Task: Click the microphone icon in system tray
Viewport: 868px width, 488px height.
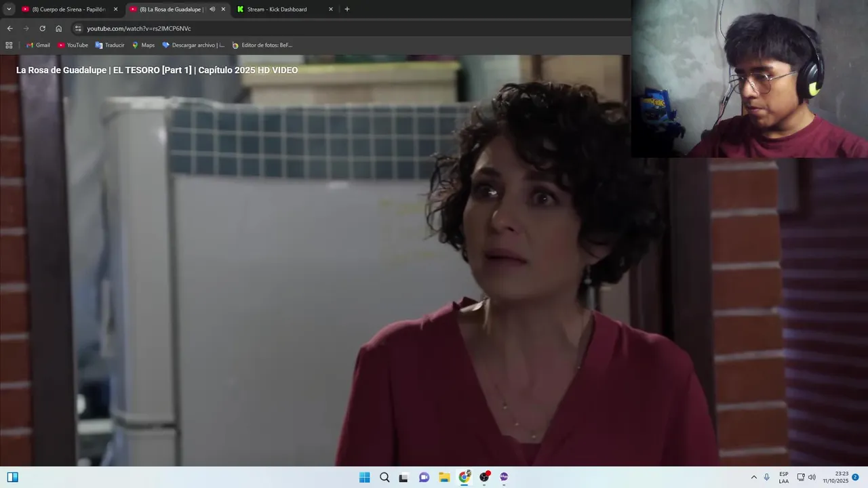Action: (x=767, y=477)
